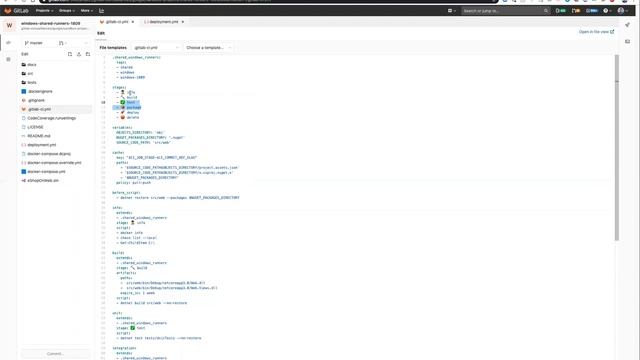Click the activity chart icon beside More
This screenshot has width=640, height=360.
point(102,11)
